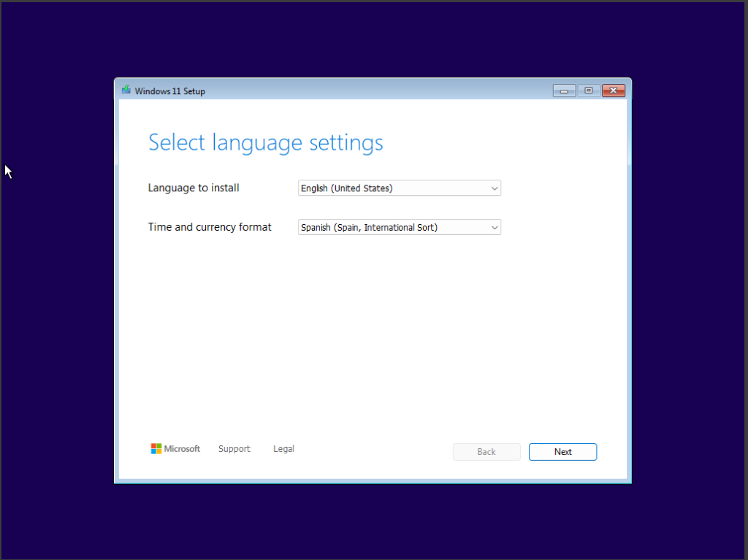This screenshot has width=748, height=560.
Task: Click the 'Time and currency format' label
Action: pyautogui.click(x=210, y=227)
